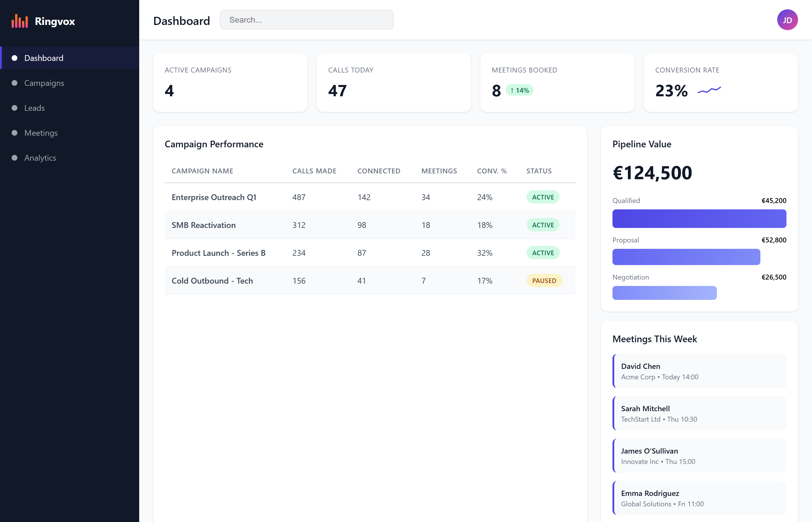This screenshot has width=812, height=522.
Task: Sort by the Status column header
Action: click(539, 171)
